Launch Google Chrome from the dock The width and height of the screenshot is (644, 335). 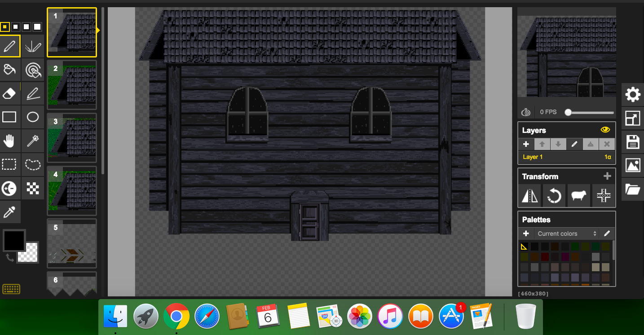coord(176,316)
